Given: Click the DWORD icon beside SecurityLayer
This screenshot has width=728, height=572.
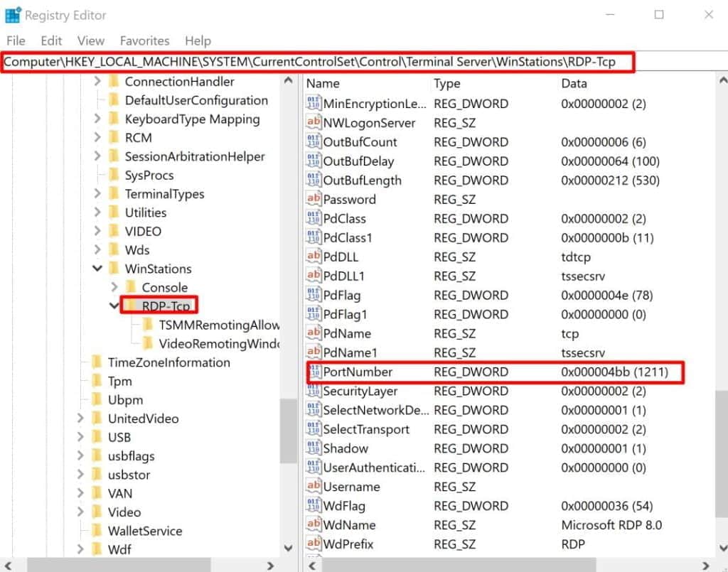Looking at the screenshot, I should (x=314, y=392).
